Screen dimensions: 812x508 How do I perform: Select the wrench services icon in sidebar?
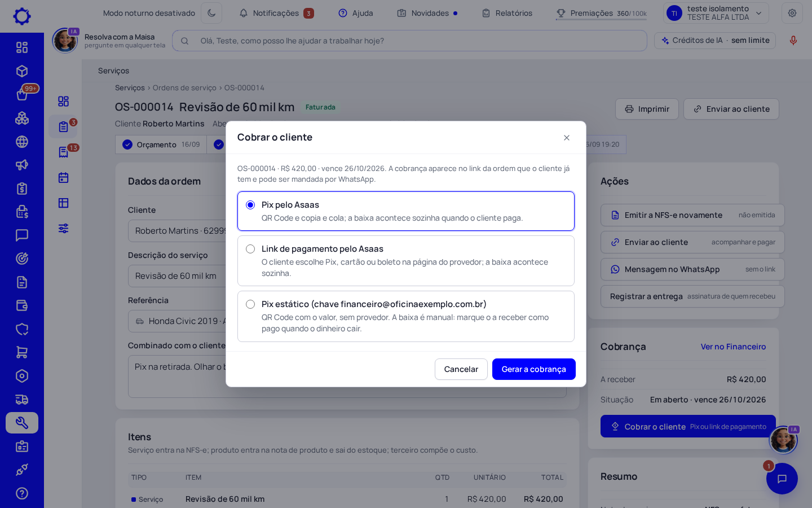click(22, 423)
